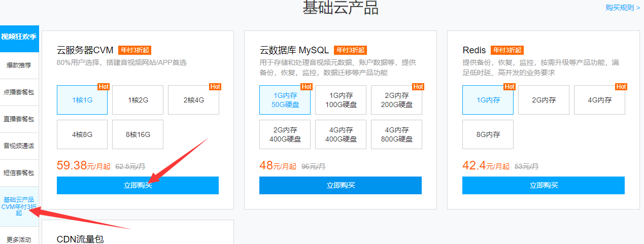The width and height of the screenshot is (644, 244).
Task: Click the CDN流量包 card title
Action: 80,239
